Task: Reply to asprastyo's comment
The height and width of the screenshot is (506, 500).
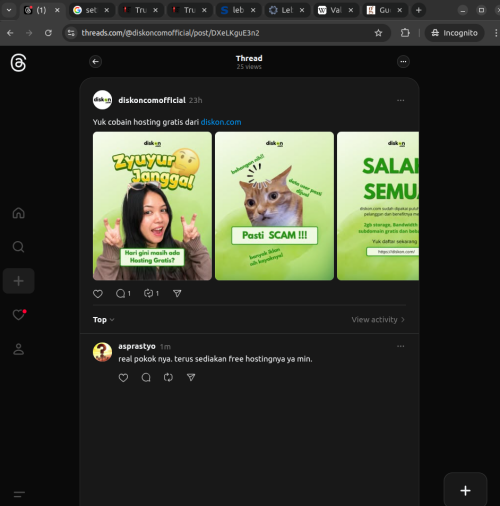Action: (x=146, y=378)
